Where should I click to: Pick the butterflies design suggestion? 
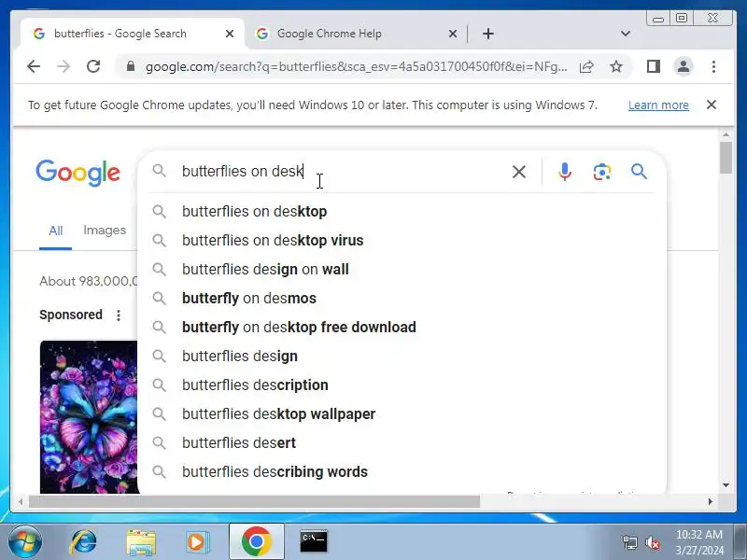(x=402, y=357)
